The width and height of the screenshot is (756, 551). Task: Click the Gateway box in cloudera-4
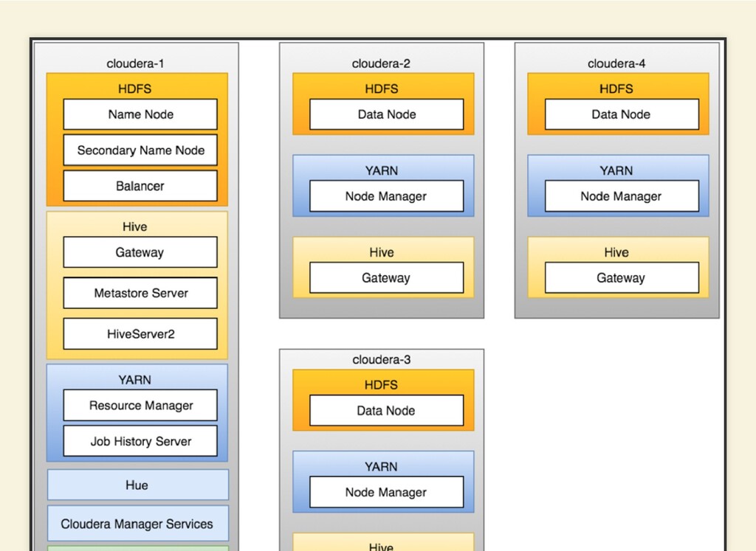pyautogui.click(x=622, y=277)
